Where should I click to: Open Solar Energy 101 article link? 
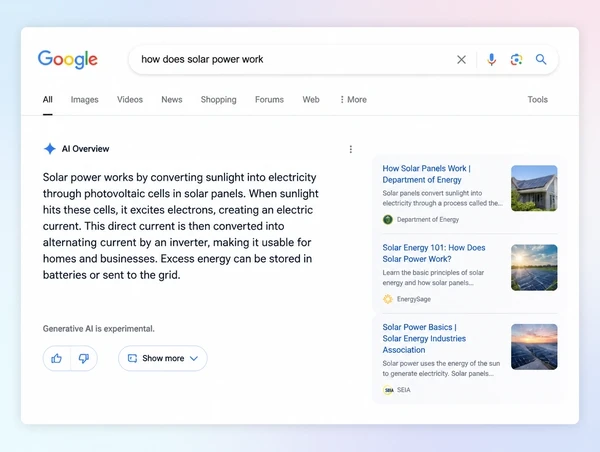[x=434, y=253]
